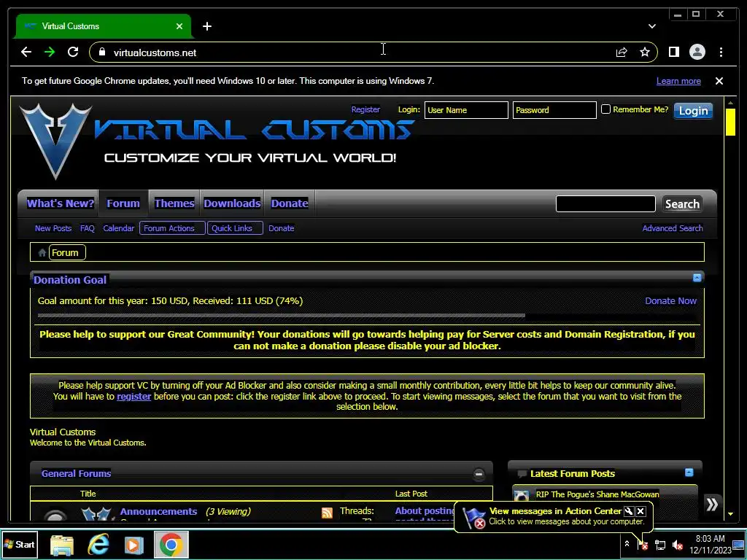Open the FAQ link
This screenshot has height=560, width=747.
click(88, 228)
